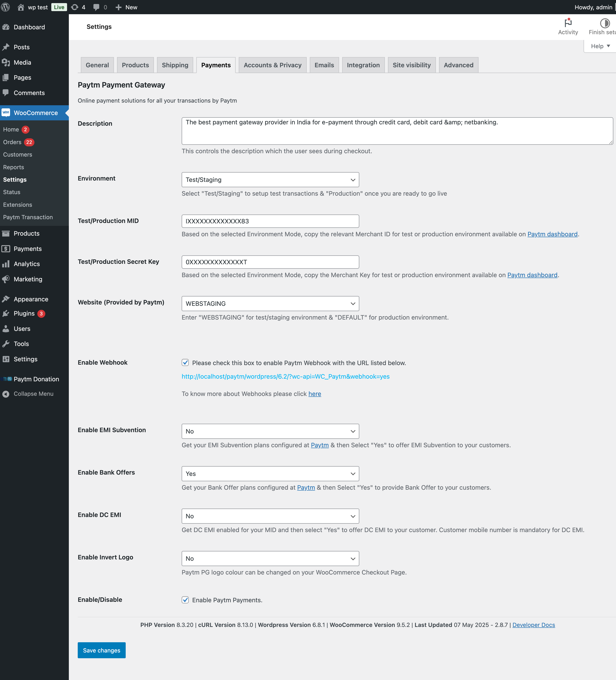
Task: Switch to the Site visibility tab
Action: tap(411, 65)
